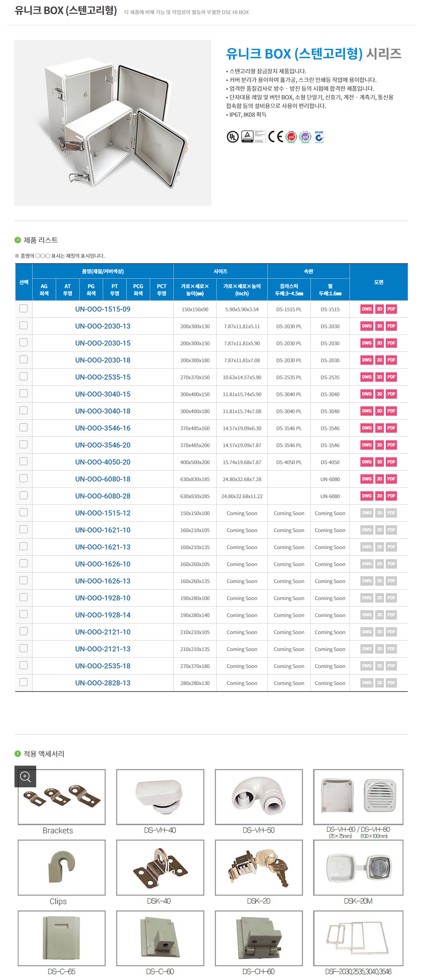Open product UN-OOO-1626-13
423x980 pixels.
[103, 581]
